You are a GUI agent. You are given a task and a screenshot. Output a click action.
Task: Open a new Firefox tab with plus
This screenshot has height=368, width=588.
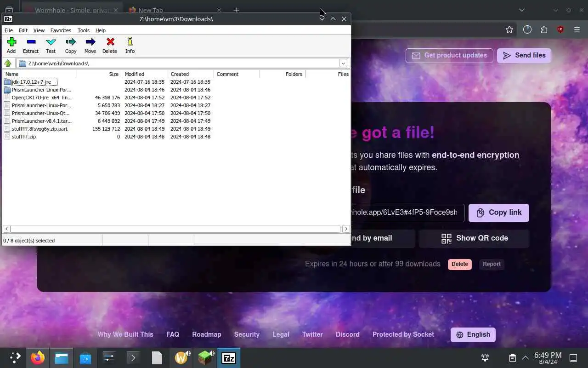(x=236, y=10)
